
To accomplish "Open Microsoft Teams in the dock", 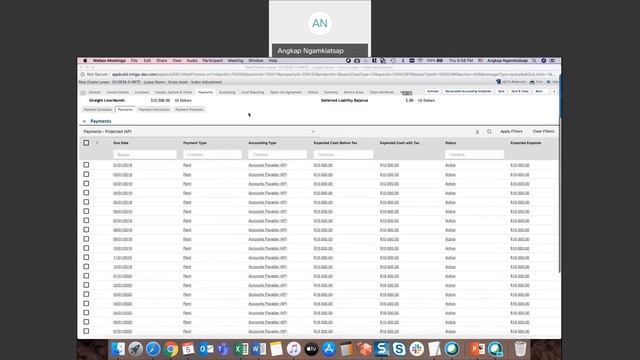I will (223, 349).
